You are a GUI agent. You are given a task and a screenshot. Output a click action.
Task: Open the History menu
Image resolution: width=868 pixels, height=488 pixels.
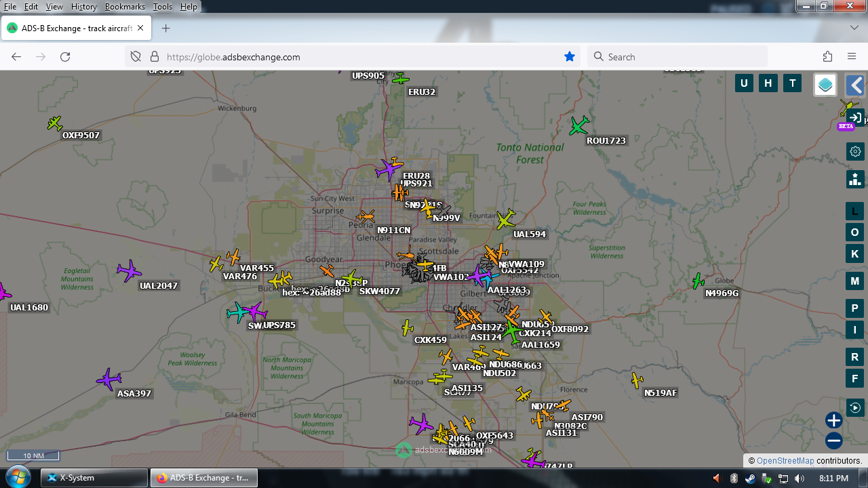[x=84, y=7]
